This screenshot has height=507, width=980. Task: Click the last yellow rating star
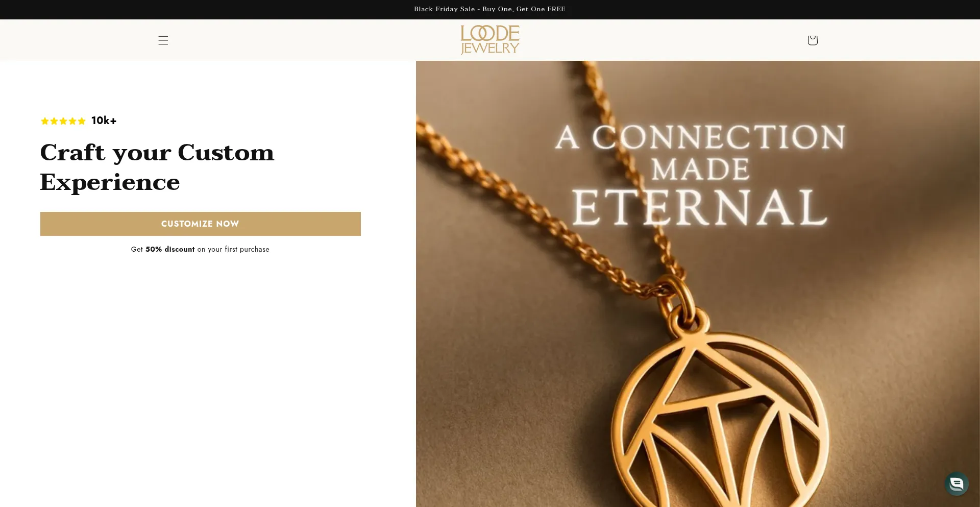[x=82, y=121]
